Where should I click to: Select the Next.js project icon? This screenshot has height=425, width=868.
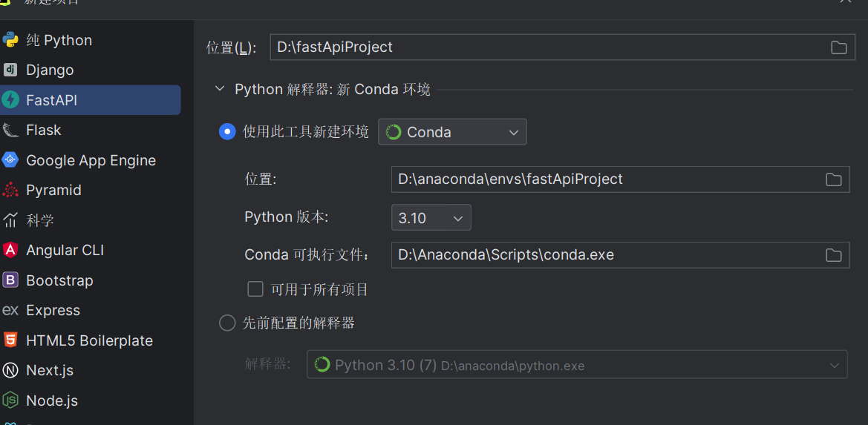10,370
